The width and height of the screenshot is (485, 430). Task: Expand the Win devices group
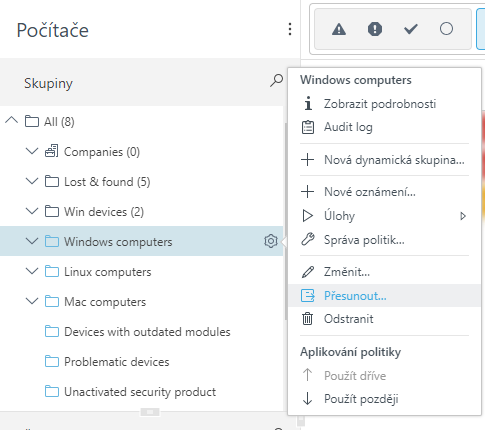[32, 211]
